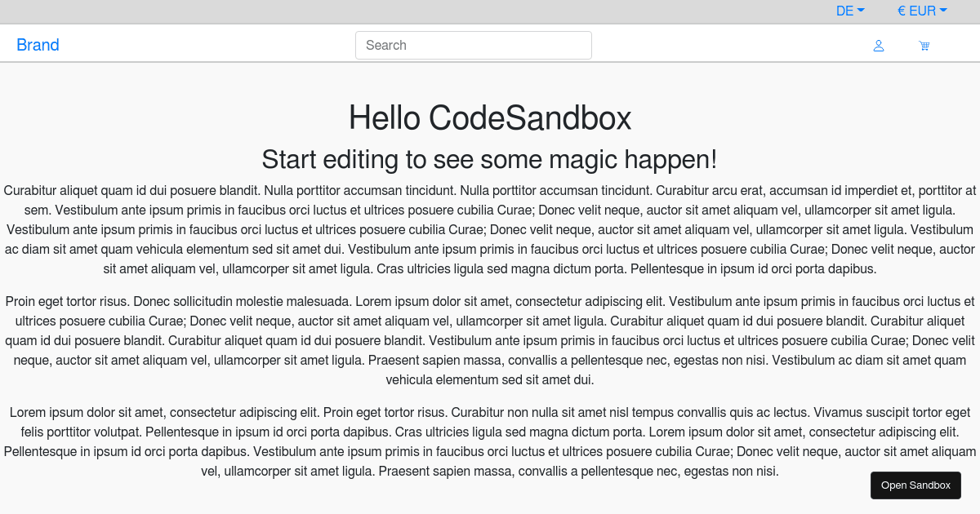The width and height of the screenshot is (980, 514).
Task: Click the Brand link in the navbar
Action: [38, 45]
